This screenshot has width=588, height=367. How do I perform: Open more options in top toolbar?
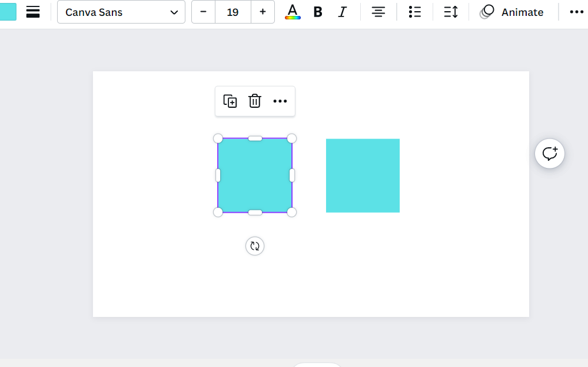point(576,12)
